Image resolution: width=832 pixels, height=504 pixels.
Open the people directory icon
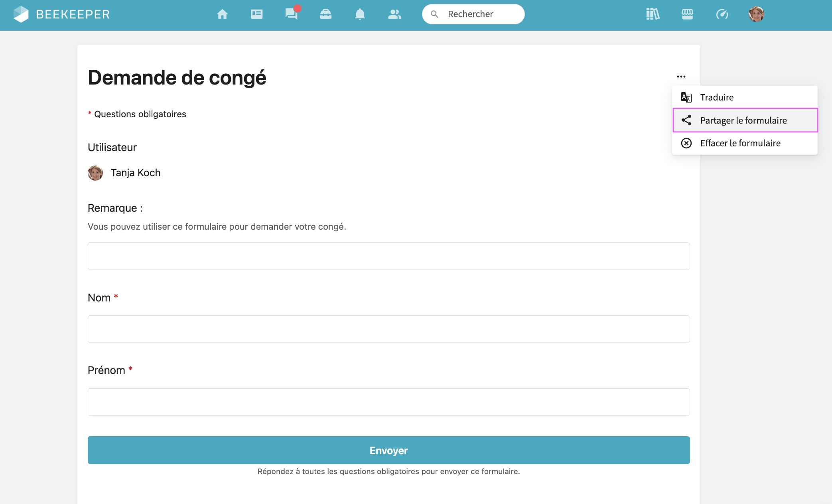coord(394,14)
